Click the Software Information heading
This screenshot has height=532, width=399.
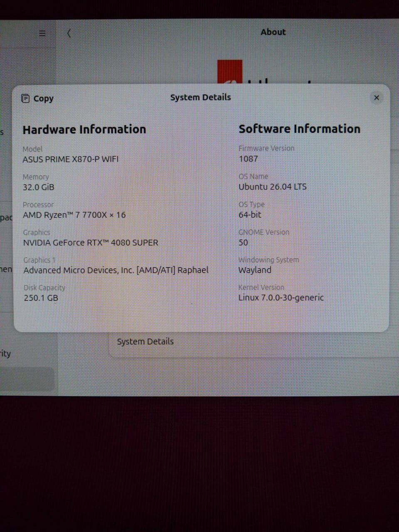(299, 129)
